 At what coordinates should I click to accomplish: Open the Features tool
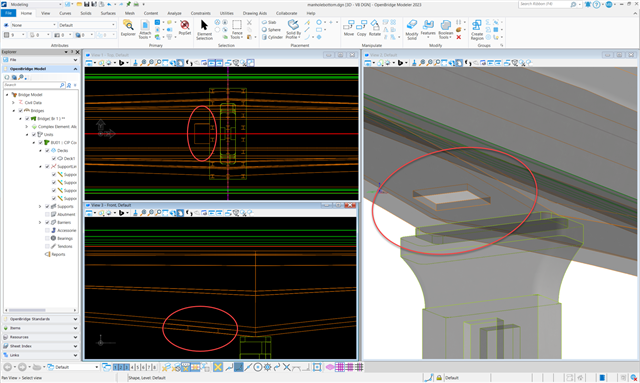tap(428, 29)
